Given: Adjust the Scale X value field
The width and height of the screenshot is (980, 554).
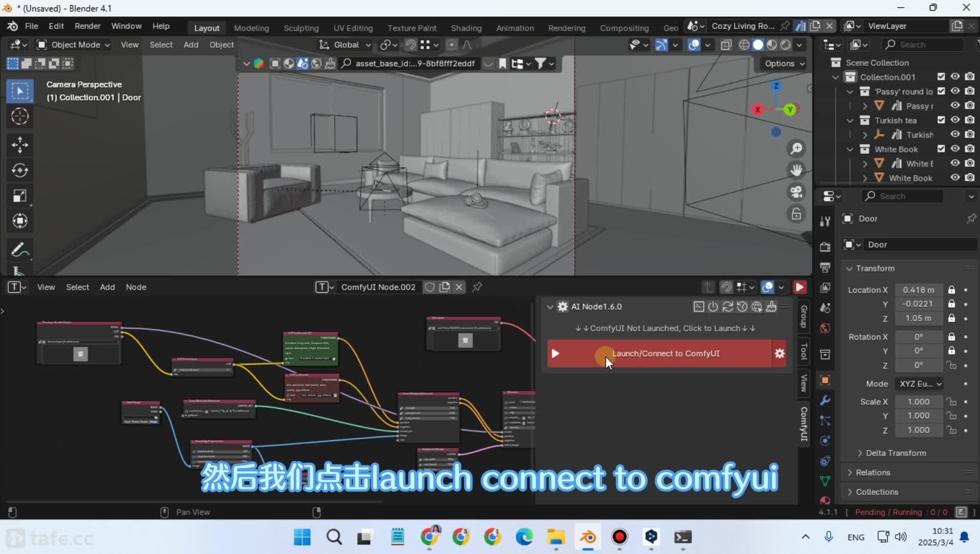Looking at the screenshot, I should coord(918,402).
